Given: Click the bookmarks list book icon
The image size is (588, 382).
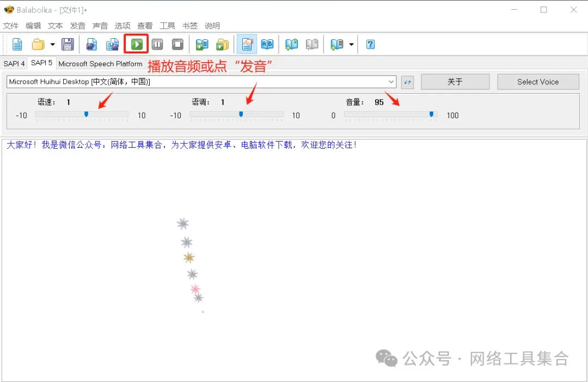Looking at the screenshot, I should pos(337,44).
